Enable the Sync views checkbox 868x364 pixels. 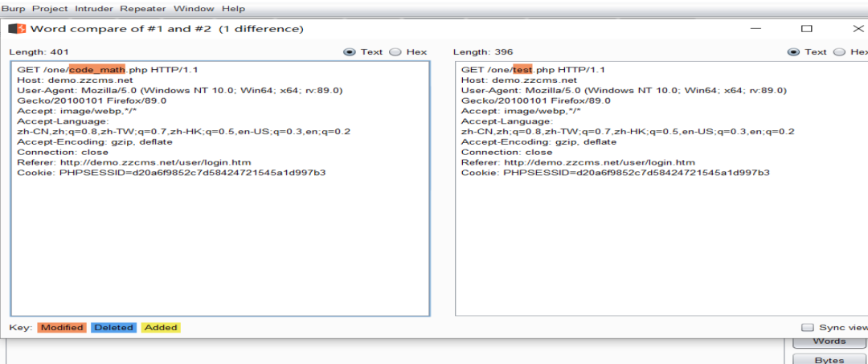click(808, 328)
